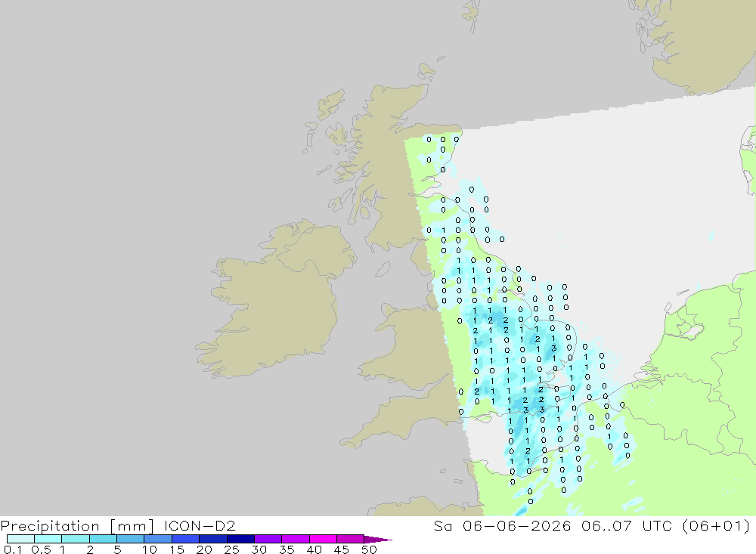Screen dimensions: 756x554
Task: Pick the navy swatch between 25 and 30
Action: (x=240, y=539)
